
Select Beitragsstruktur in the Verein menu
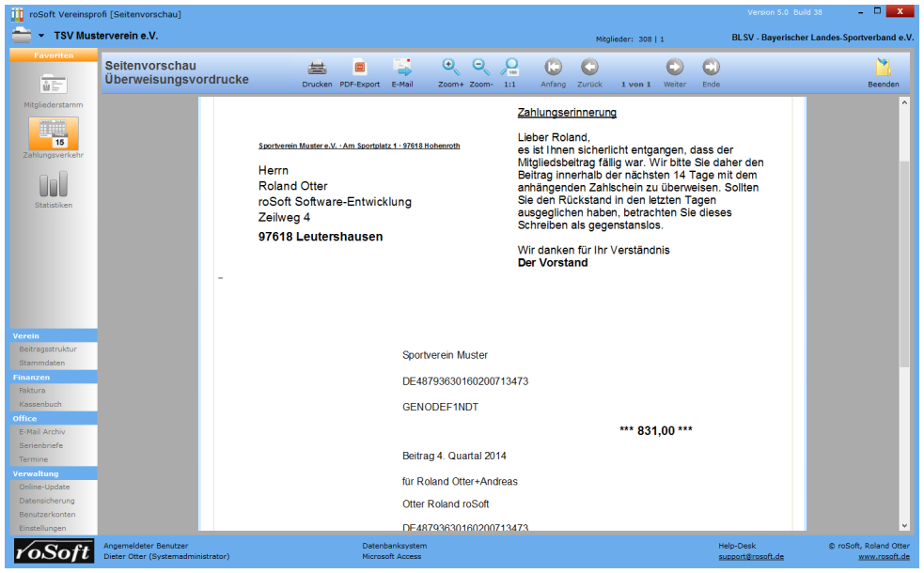click(48, 349)
